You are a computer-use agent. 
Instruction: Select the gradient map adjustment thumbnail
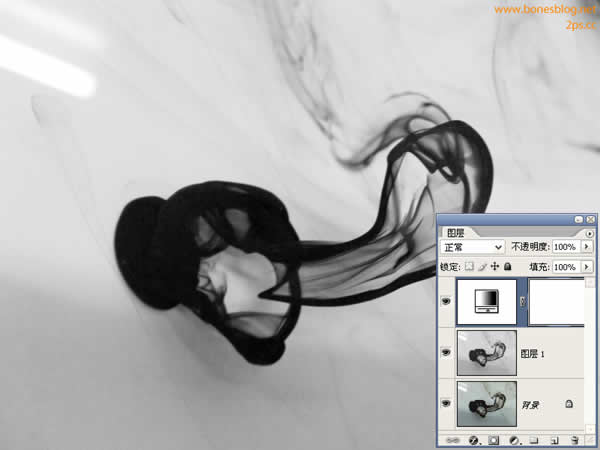pyautogui.click(x=486, y=302)
